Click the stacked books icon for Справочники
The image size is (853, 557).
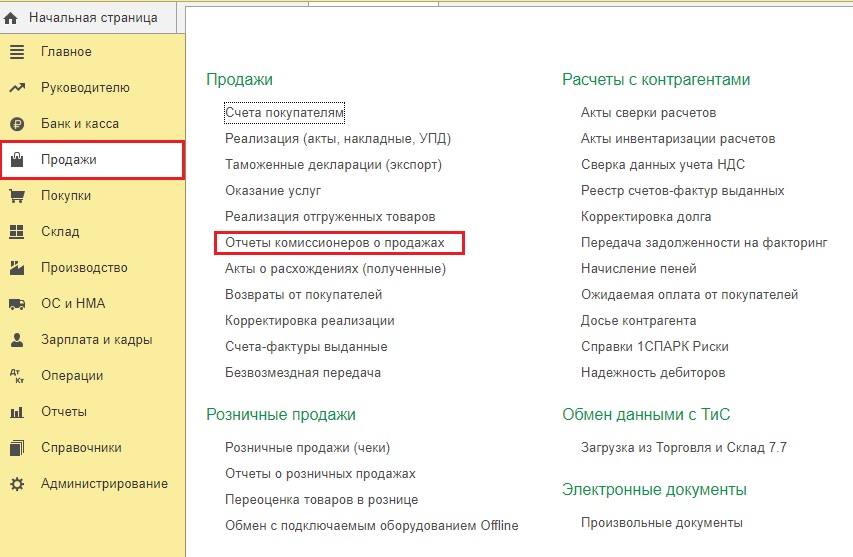tap(17, 448)
